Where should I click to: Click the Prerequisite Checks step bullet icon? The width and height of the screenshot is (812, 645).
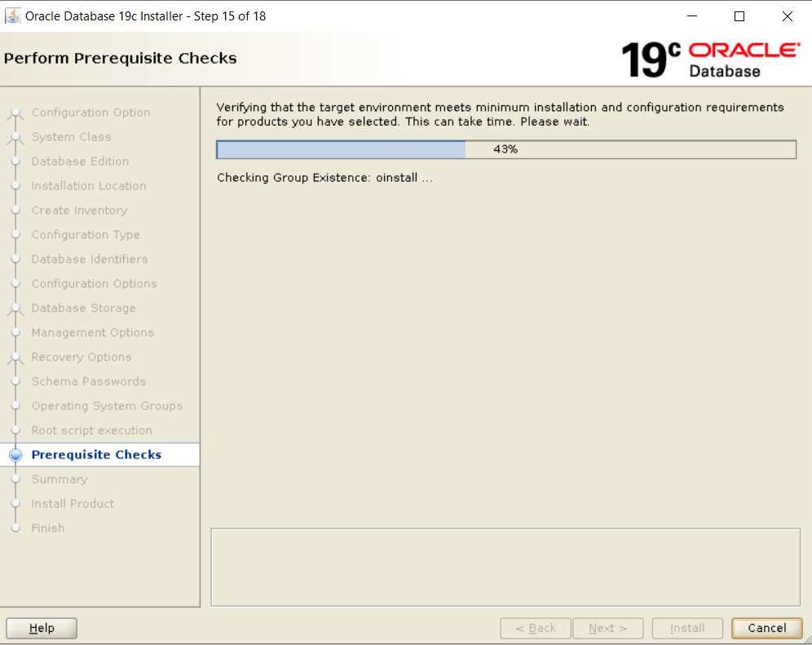click(15, 456)
